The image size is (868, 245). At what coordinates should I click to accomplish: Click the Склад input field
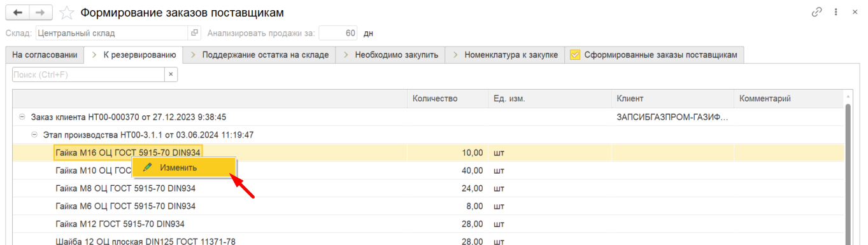click(x=112, y=33)
